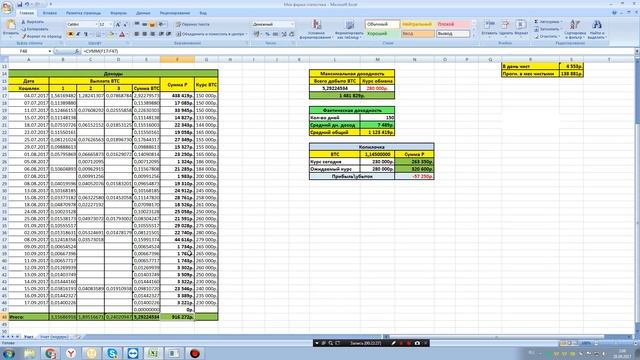
Task: Open the round Office button menu
Action: pos(7,7)
